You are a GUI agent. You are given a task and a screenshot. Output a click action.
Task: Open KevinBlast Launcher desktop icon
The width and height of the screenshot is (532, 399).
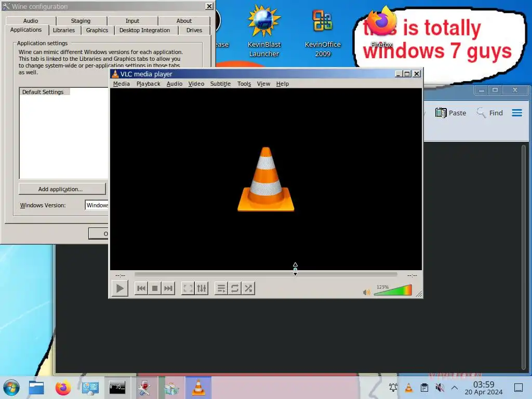click(x=264, y=32)
